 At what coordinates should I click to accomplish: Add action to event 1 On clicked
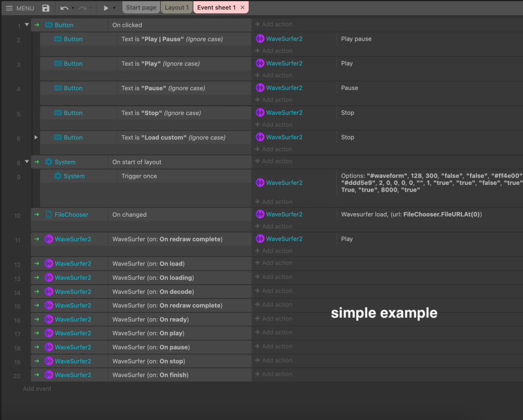point(274,24)
